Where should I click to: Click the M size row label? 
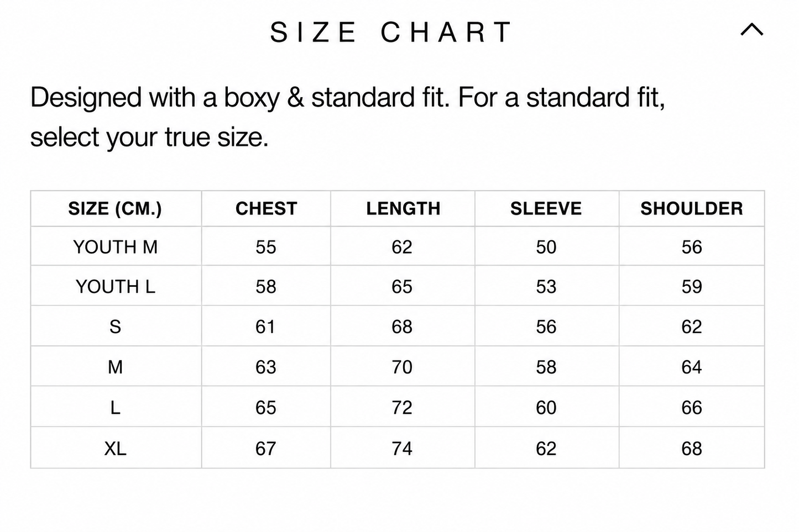tap(115, 367)
